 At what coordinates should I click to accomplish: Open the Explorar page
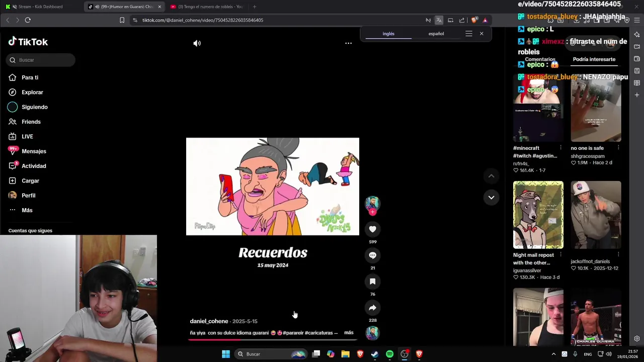(x=32, y=92)
